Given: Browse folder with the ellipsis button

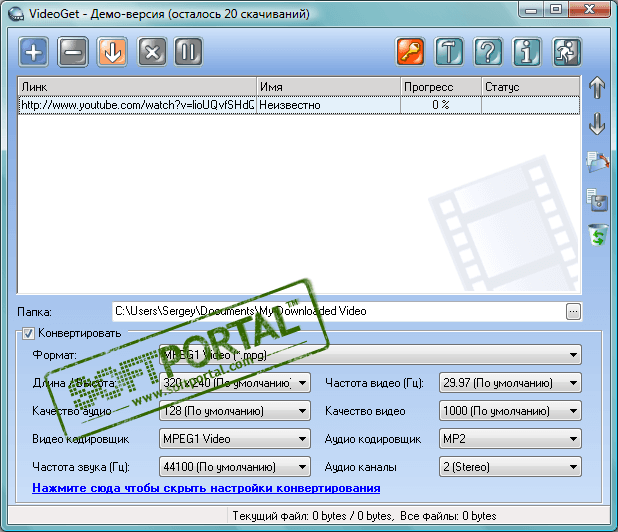Looking at the screenshot, I should click(x=573, y=312).
